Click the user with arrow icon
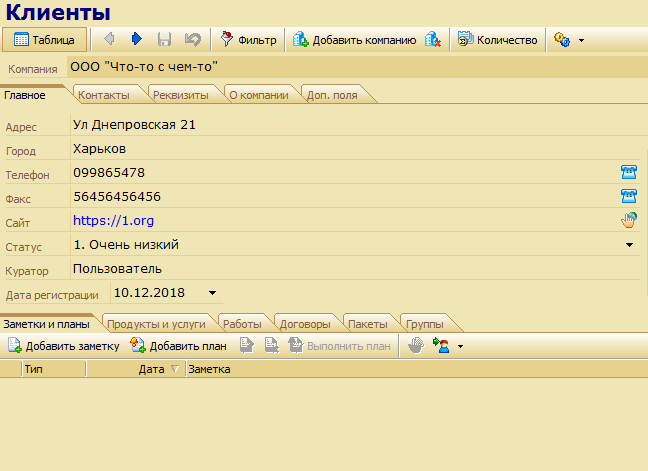Image resolution: width=648 pixels, height=471 pixels. [441, 345]
